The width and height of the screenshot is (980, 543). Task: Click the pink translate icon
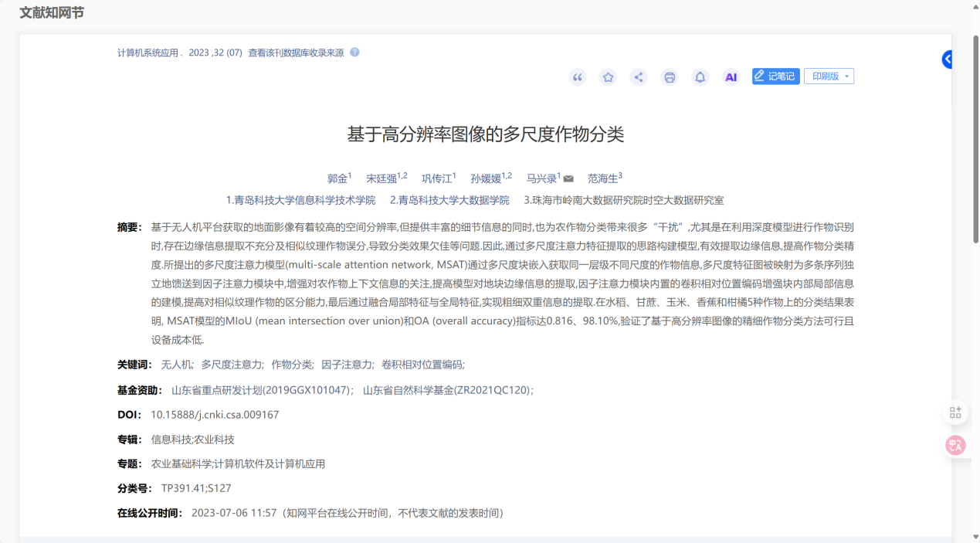tap(955, 445)
